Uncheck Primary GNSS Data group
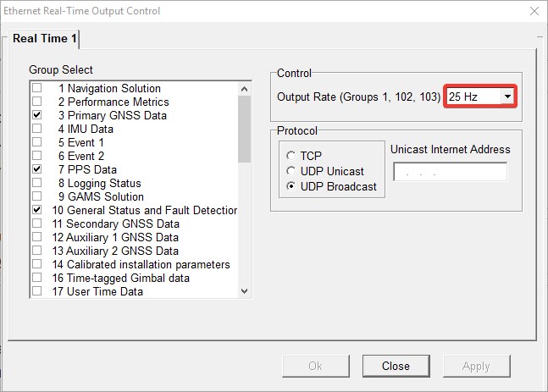This screenshot has width=548, height=392. 37,115
